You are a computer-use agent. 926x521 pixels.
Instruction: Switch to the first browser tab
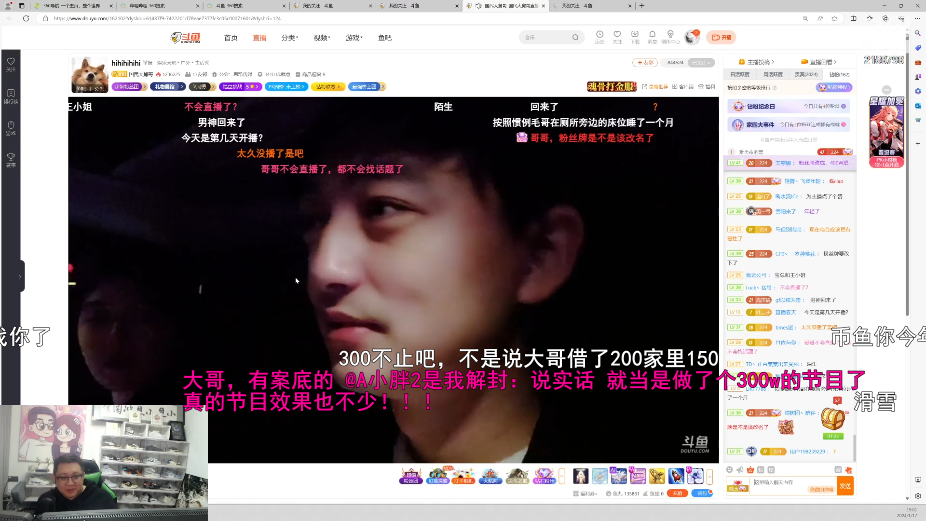[74, 6]
